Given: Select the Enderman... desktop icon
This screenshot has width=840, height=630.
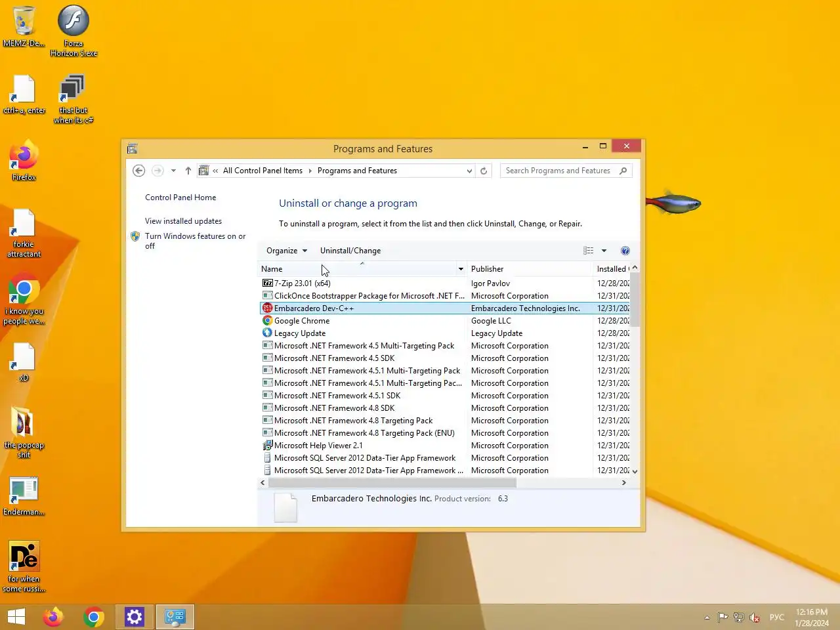Looking at the screenshot, I should click(24, 496).
